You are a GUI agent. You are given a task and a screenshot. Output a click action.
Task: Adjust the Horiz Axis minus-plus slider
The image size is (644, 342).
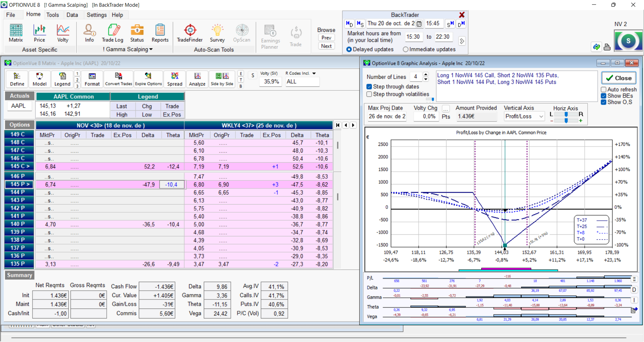point(566,120)
